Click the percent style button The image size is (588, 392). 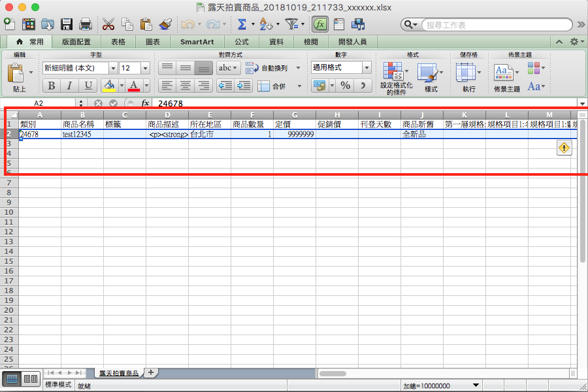(x=345, y=86)
